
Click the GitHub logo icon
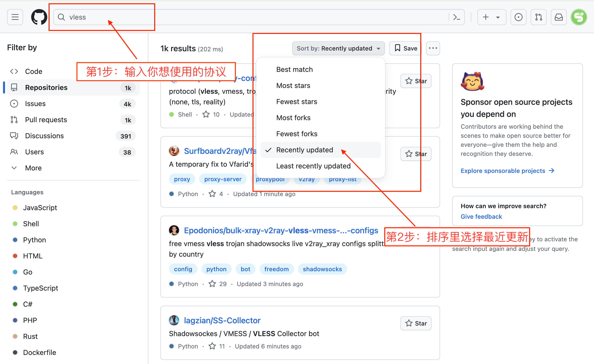pos(39,17)
